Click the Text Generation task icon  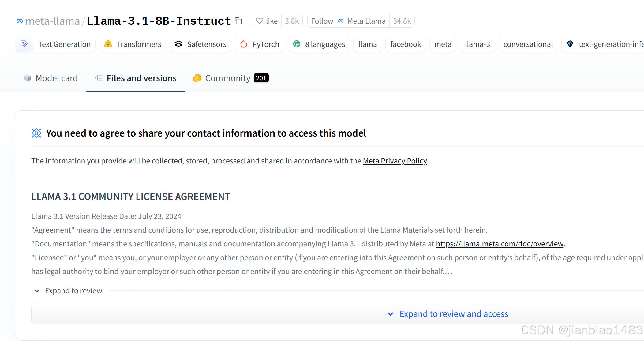pos(24,44)
